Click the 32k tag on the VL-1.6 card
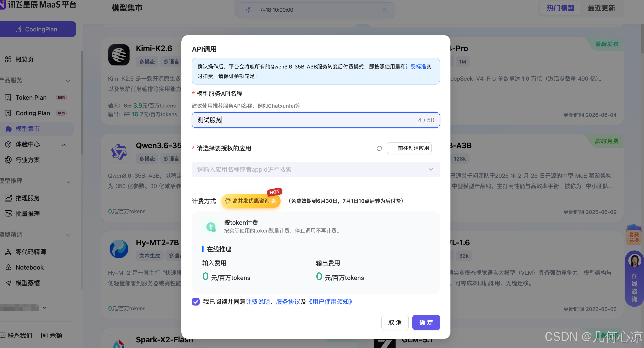This screenshot has height=348, width=644. coord(464,256)
